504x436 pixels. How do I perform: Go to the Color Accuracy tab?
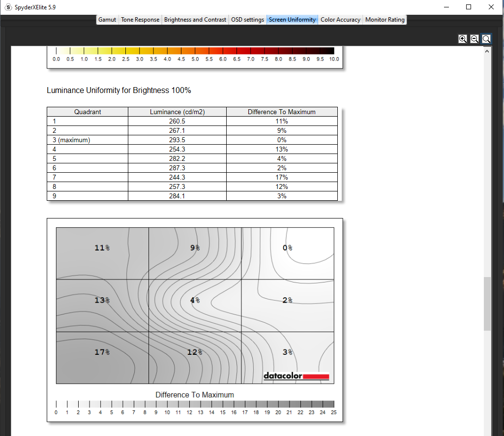[340, 20]
